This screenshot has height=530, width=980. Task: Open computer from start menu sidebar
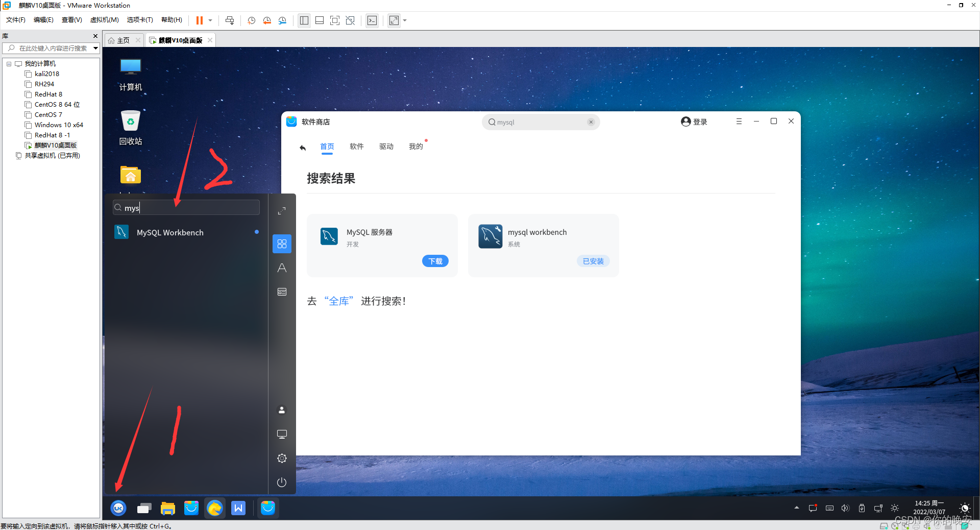[282, 434]
